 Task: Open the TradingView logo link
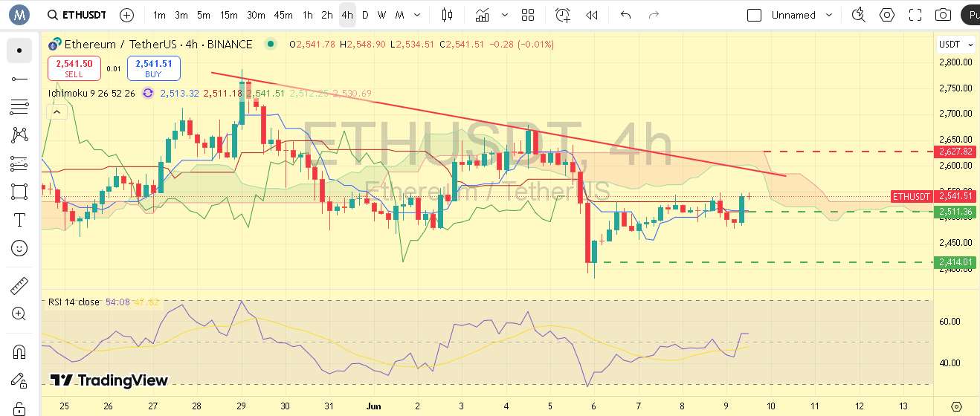click(109, 380)
